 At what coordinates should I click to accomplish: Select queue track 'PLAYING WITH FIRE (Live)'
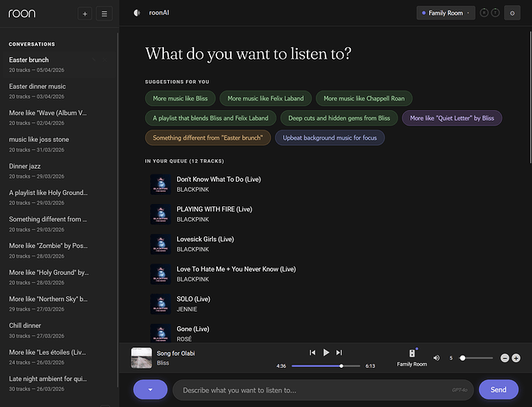coord(214,210)
